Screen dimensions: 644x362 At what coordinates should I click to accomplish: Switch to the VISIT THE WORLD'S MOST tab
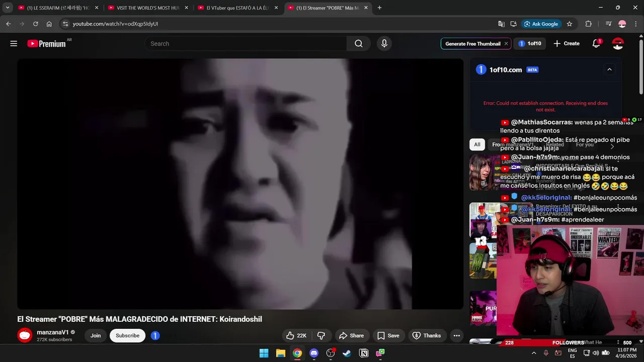[x=149, y=8]
